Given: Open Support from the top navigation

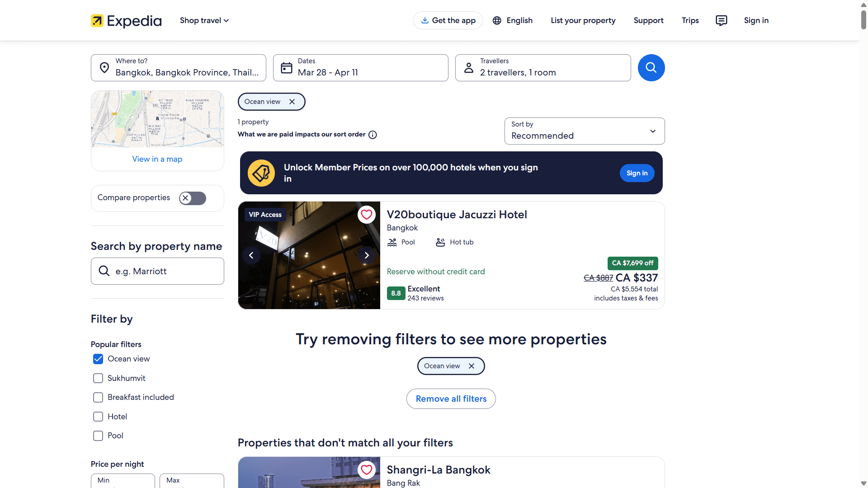Looking at the screenshot, I should tap(648, 20).
